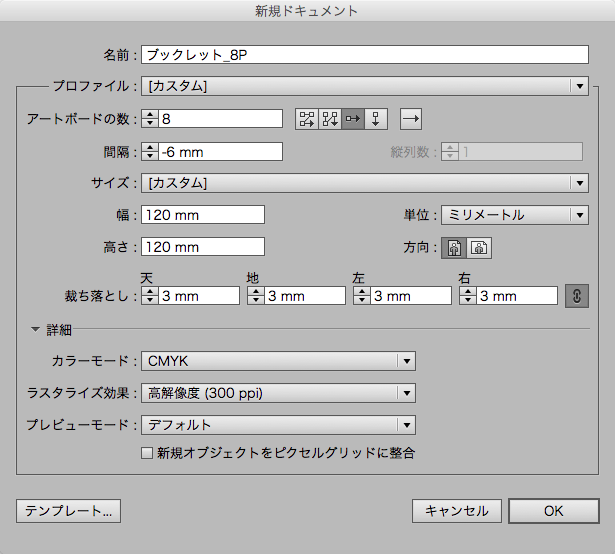
Task: Focus the 左 left bleed field
Action: pos(411,296)
